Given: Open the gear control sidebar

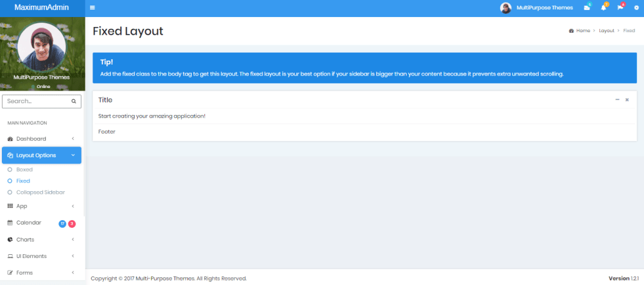Looking at the screenshot, I should (x=636, y=8).
